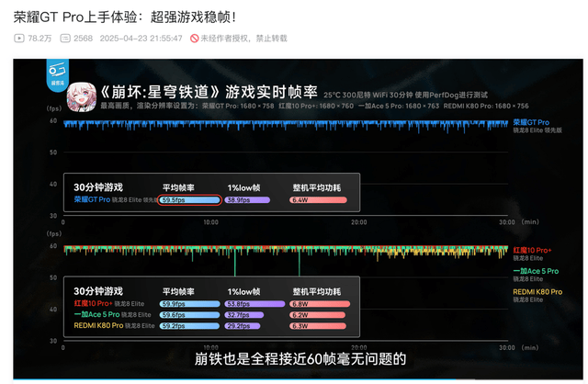Click the 6.2W power bar
The image size is (588, 384).
(x=318, y=315)
